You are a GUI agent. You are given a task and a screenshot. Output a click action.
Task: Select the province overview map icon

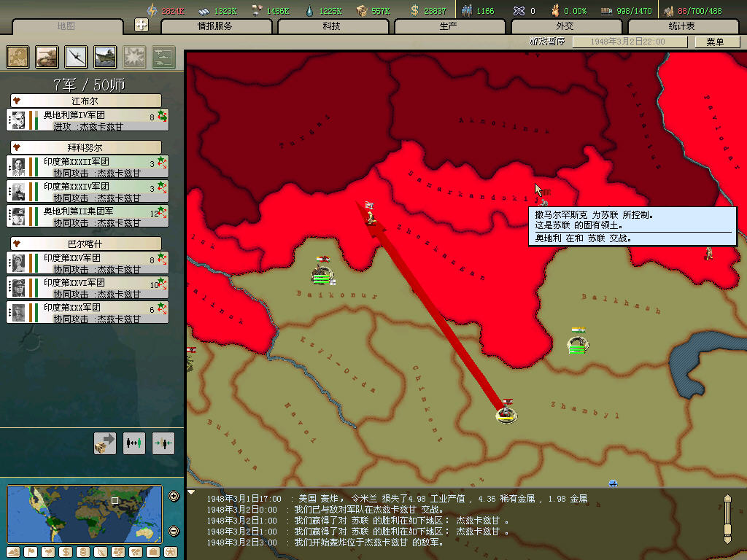(18, 57)
